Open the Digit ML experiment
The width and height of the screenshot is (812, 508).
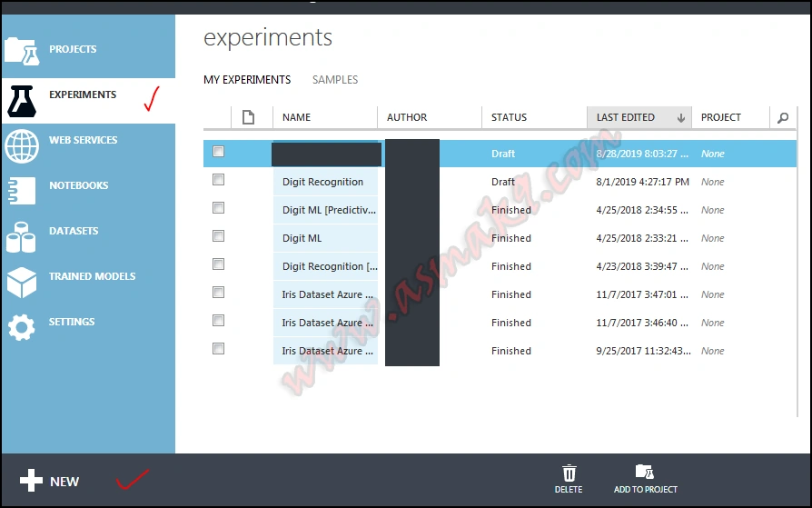pyautogui.click(x=302, y=238)
